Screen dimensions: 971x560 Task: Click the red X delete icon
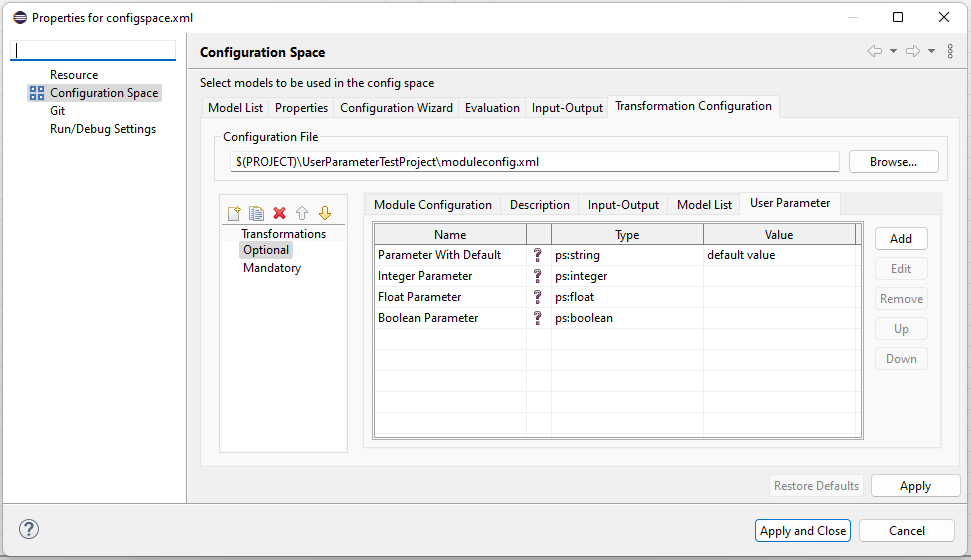tap(279, 213)
